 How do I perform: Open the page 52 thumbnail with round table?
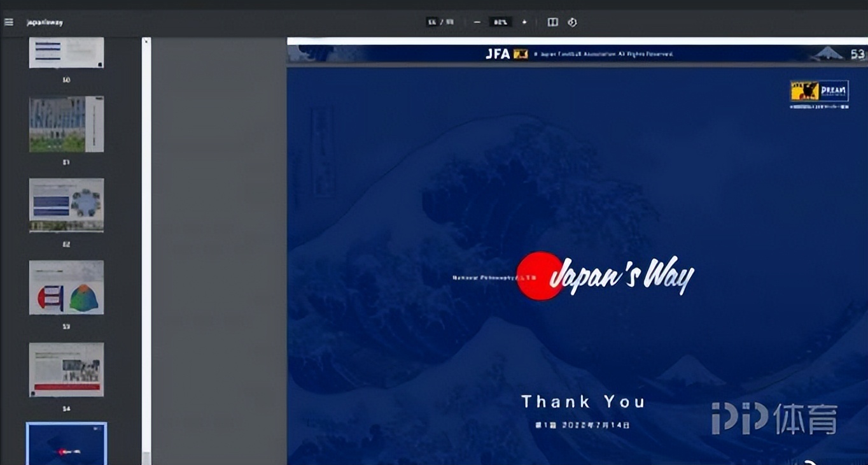[66, 205]
